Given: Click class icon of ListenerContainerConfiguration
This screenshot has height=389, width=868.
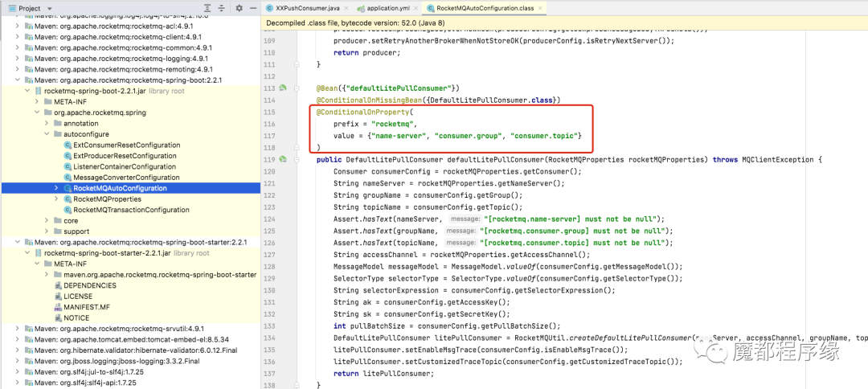Looking at the screenshot, I should point(68,166).
